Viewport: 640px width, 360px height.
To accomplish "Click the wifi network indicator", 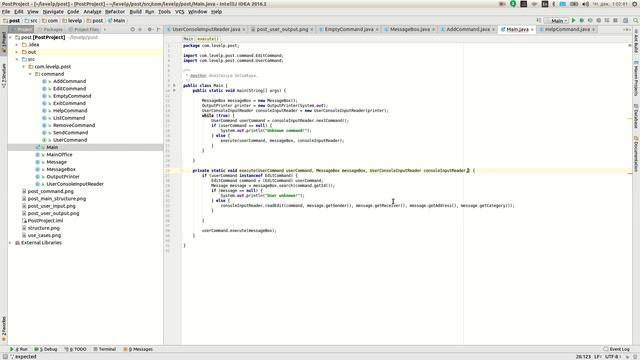I will [x=534, y=4].
